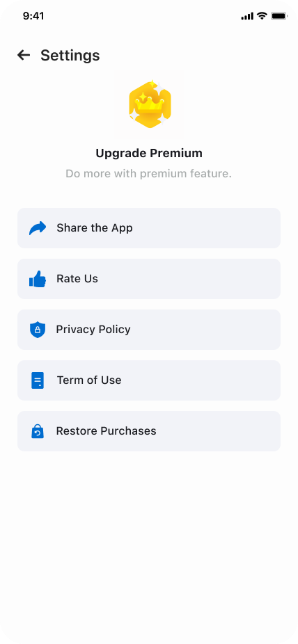Tap the cellular signal bars icon

click(247, 17)
